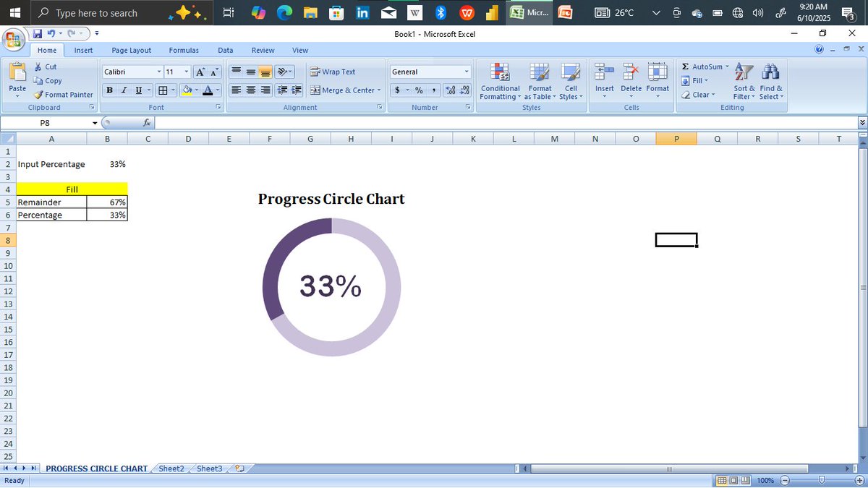
Task: Top align cell contents
Action: pos(236,72)
